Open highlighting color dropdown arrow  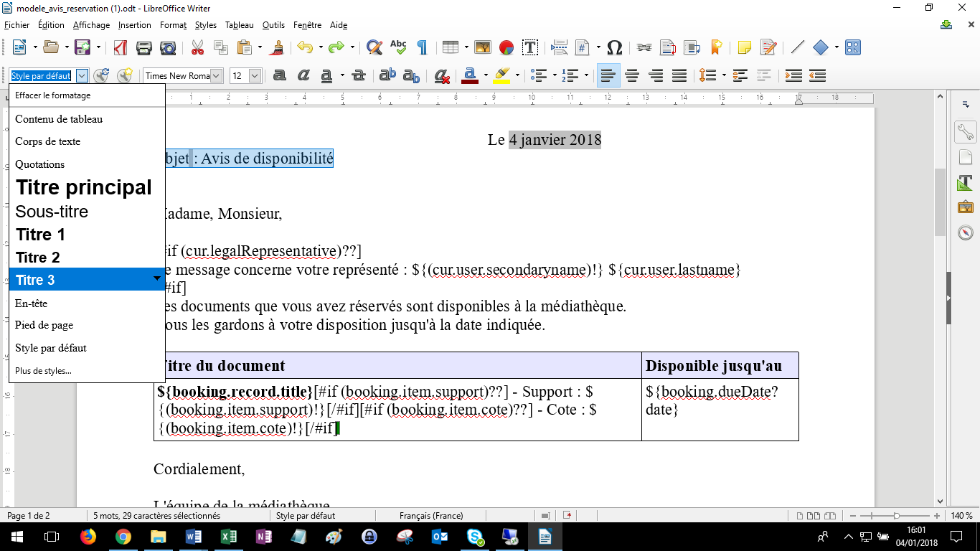(517, 75)
